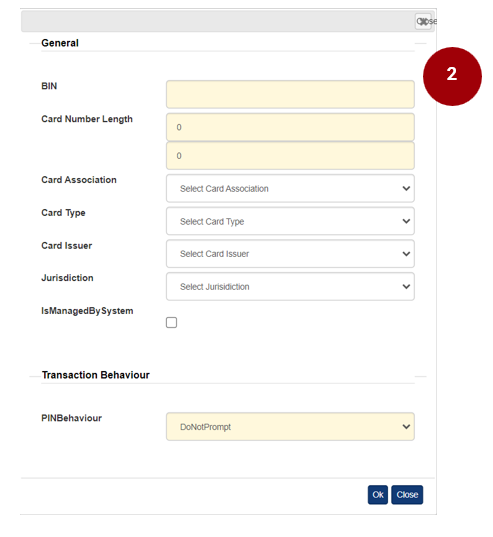
Task: Click the General section heading
Action: click(60, 43)
